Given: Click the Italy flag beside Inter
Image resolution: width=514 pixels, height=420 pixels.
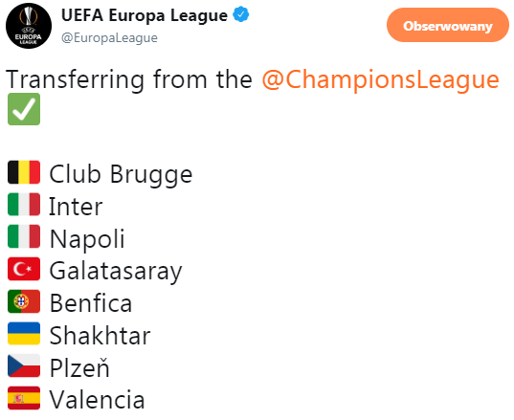Looking at the screenshot, I should tap(24, 205).
